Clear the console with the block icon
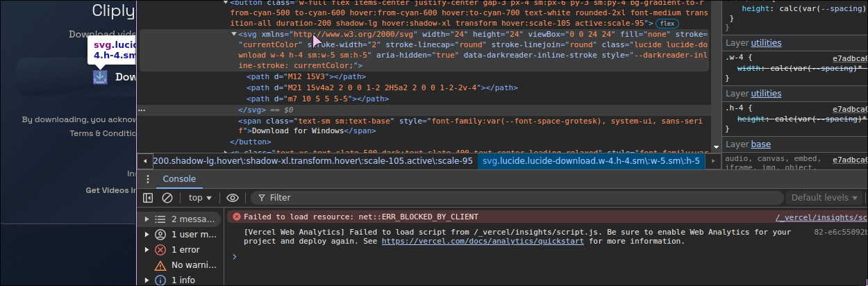 (x=167, y=198)
